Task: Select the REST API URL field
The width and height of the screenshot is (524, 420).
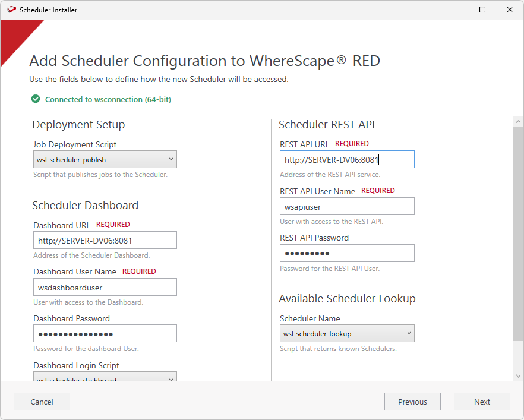Action: click(347, 159)
